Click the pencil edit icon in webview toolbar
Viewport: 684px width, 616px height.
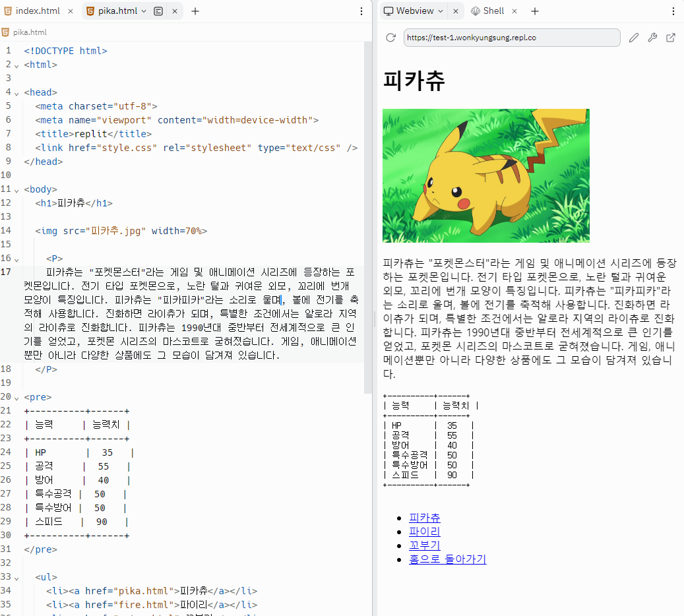pos(634,38)
